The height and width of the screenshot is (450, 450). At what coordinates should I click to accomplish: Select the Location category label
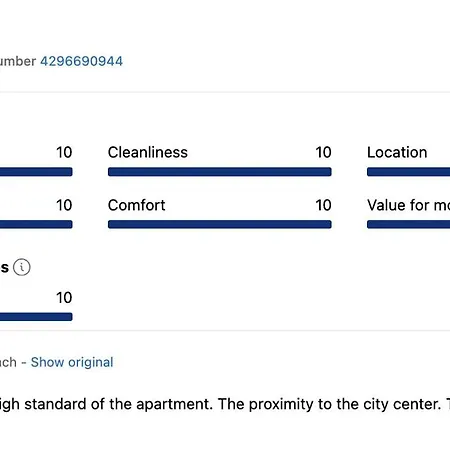pyautogui.click(x=397, y=152)
